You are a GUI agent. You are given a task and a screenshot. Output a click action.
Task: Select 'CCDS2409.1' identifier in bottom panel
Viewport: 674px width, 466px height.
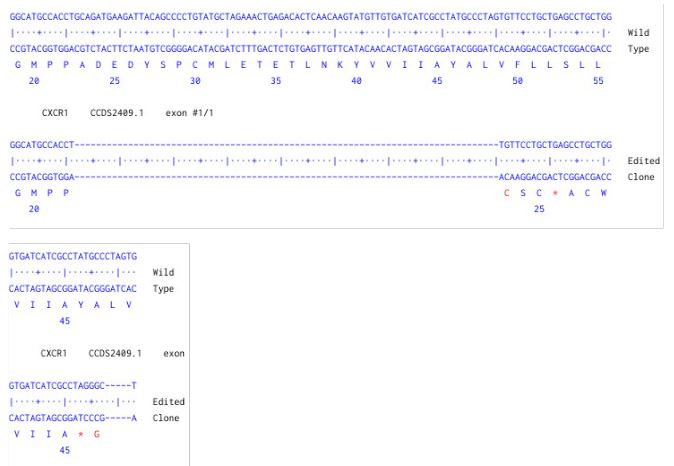115,353
